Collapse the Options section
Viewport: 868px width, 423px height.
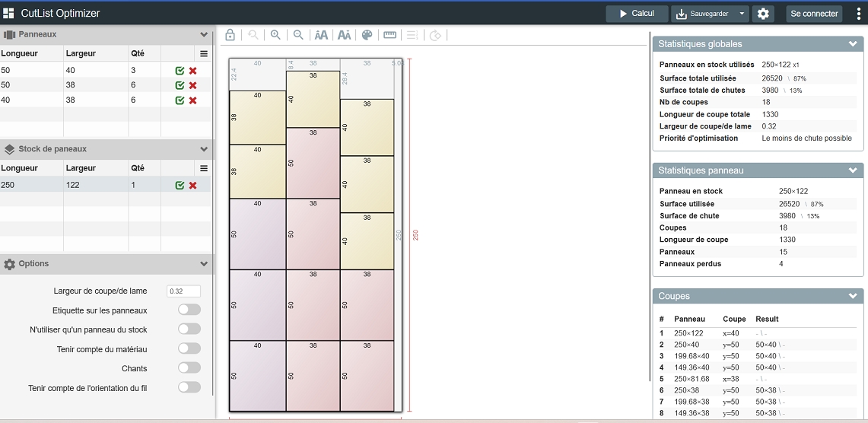[204, 264]
